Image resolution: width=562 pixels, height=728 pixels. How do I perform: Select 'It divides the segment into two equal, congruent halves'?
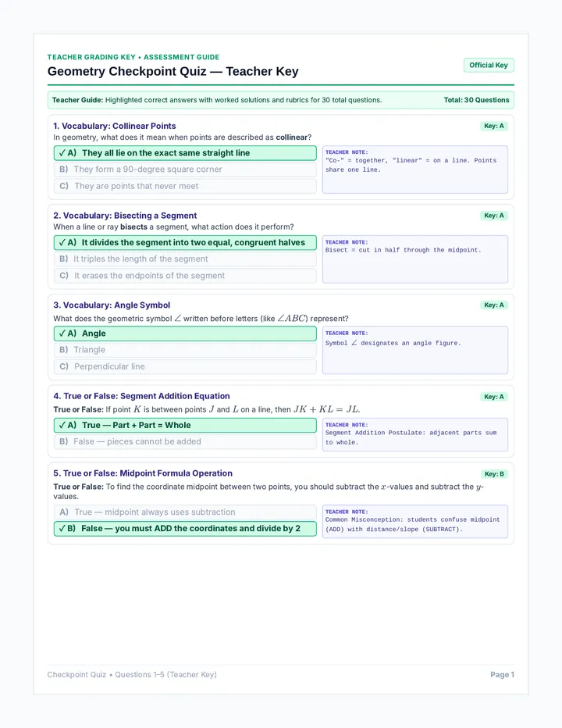tap(185, 242)
